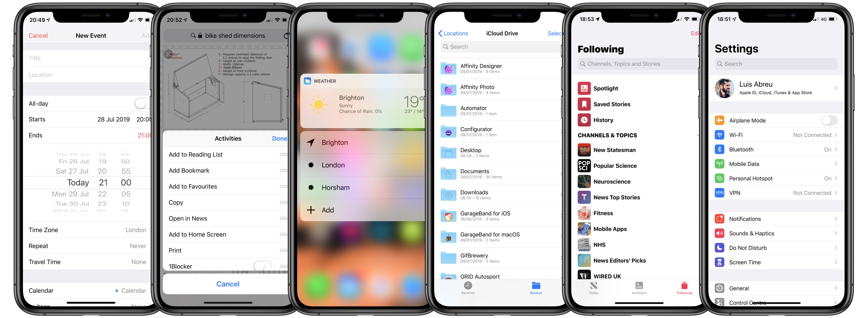Viewport: 868px width, 318px height.
Task: Tap the Bluetooth settings icon
Action: pos(720,149)
